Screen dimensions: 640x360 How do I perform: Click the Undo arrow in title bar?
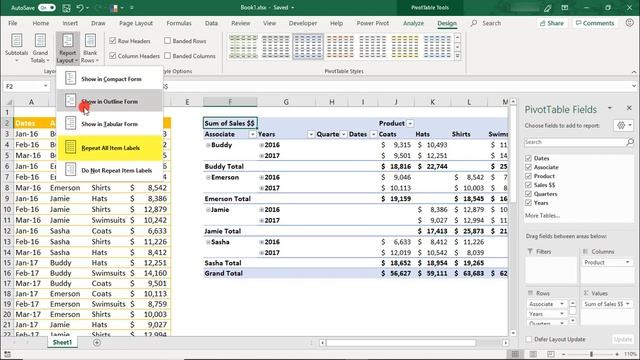(x=80, y=8)
